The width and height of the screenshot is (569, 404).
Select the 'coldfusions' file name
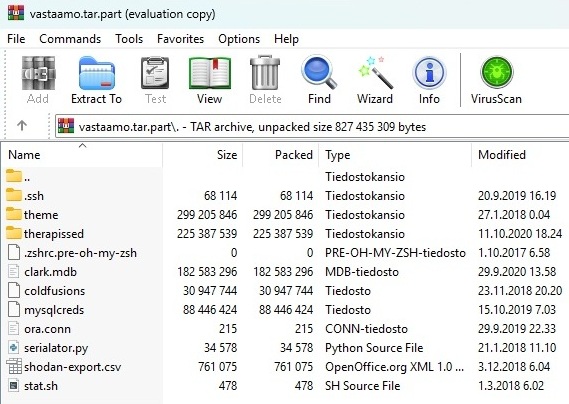54,291
